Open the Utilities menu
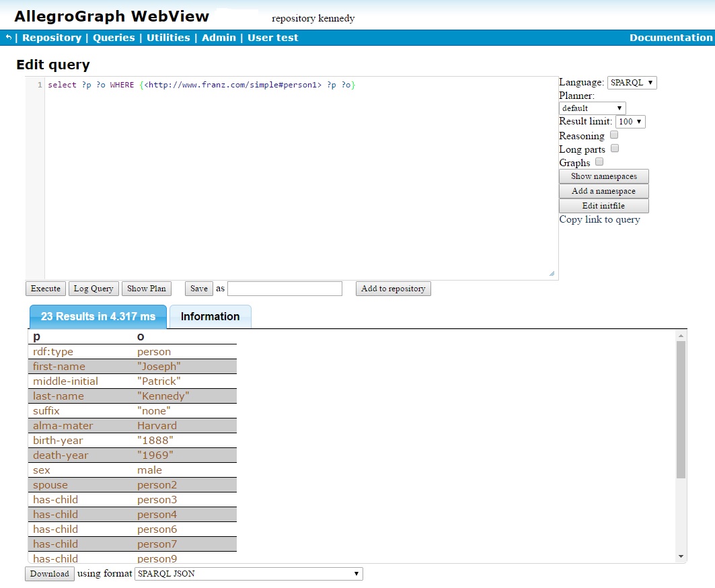715x588 pixels. (x=168, y=37)
